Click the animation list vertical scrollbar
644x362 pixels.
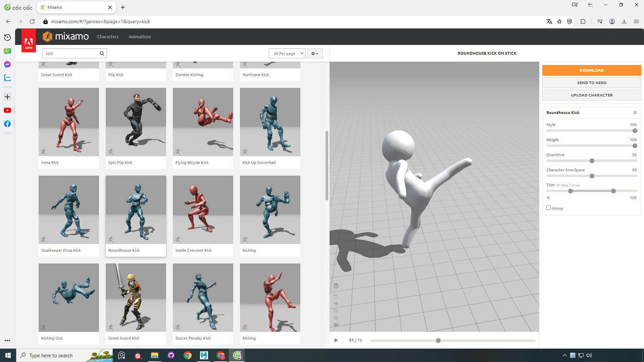click(327, 166)
